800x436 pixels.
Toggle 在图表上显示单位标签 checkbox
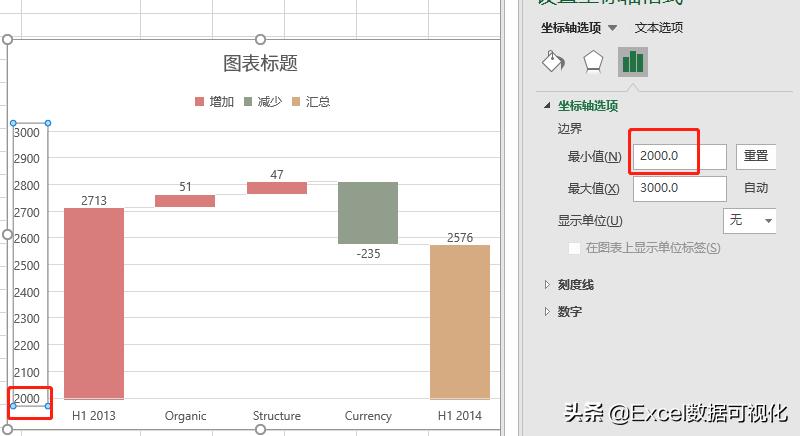coord(574,248)
